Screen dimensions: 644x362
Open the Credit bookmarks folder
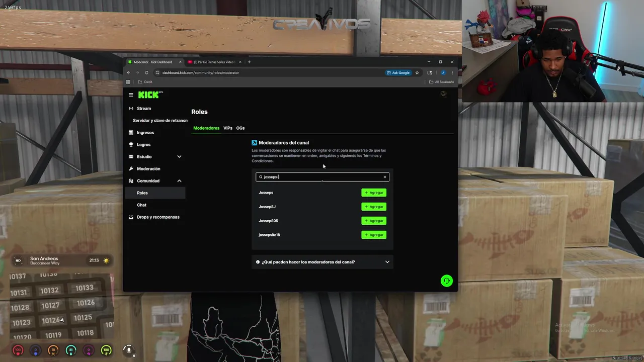pyautogui.click(x=145, y=82)
